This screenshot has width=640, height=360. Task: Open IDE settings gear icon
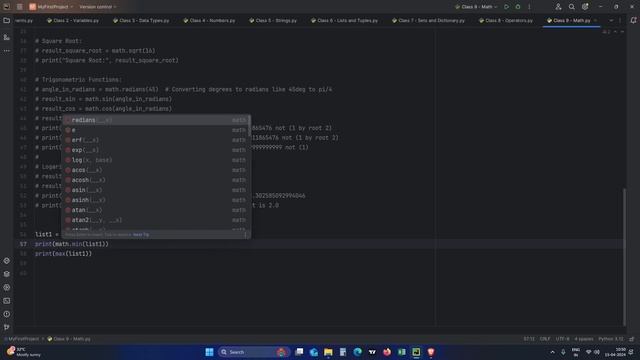click(585, 7)
